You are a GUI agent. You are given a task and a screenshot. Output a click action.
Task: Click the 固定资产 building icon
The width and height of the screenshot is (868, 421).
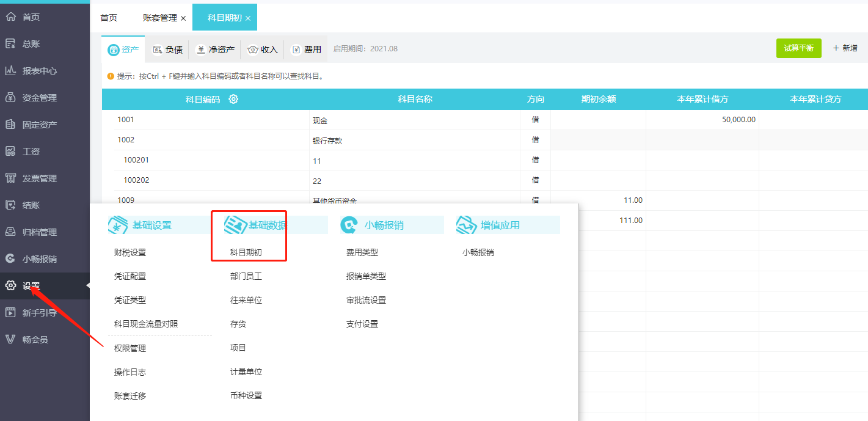pos(10,125)
